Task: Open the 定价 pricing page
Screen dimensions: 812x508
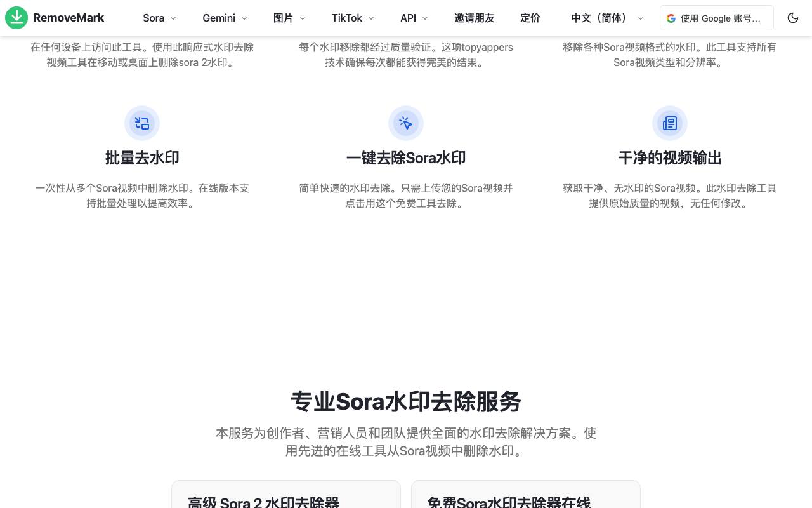Action: 530,18
